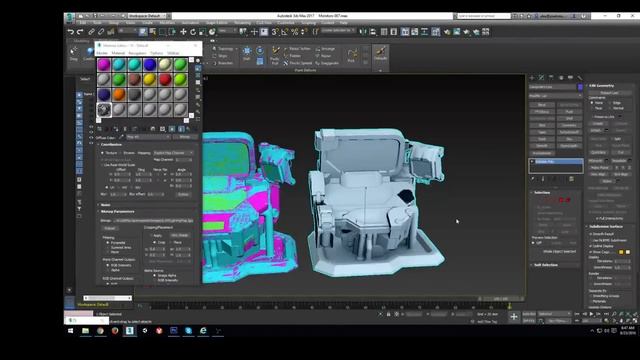The image size is (640, 360).
Task: Click Configure Modifier Sets icon below stack
Action: [571, 179]
